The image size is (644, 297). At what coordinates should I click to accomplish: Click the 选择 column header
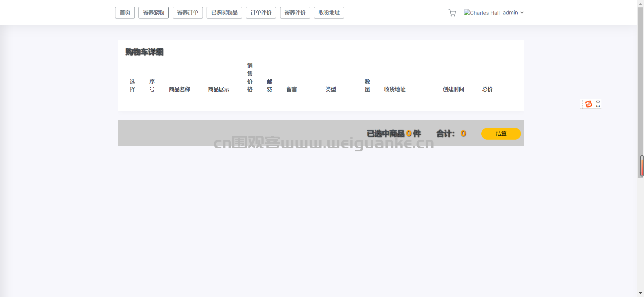132,86
